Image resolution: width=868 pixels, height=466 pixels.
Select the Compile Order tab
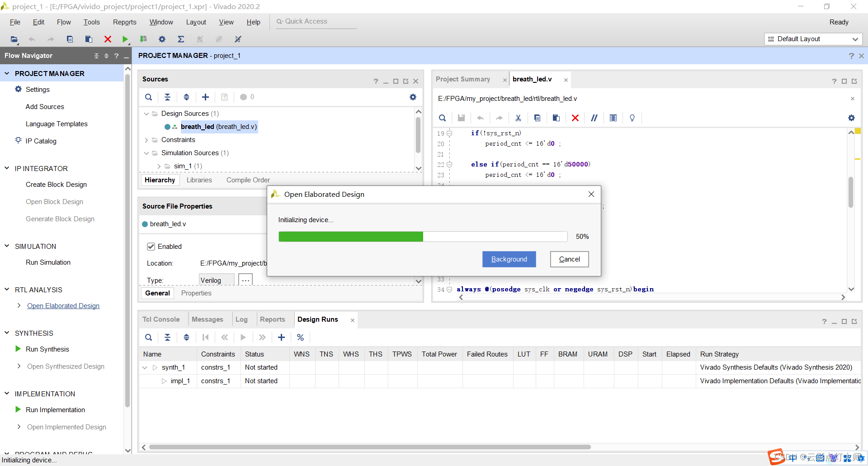pos(248,180)
